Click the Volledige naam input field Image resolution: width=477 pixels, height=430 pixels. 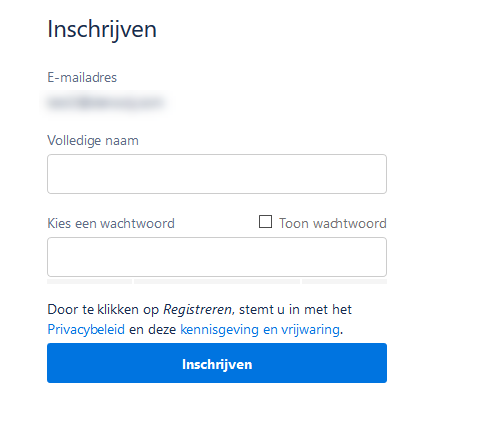217,174
